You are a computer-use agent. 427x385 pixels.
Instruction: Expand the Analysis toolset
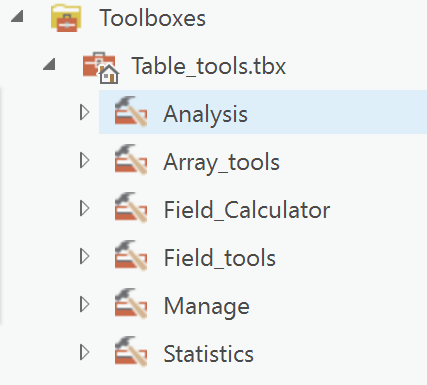click(85, 112)
